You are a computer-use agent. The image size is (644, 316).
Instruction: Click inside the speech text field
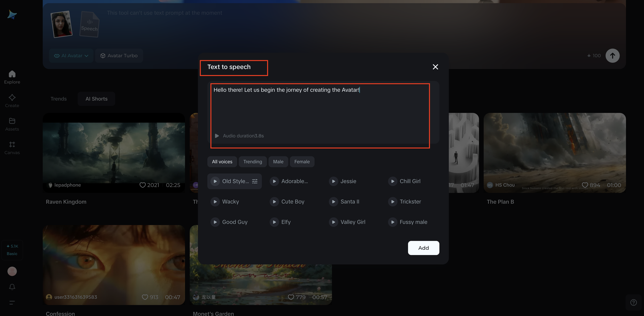click(x=320, y=110)
